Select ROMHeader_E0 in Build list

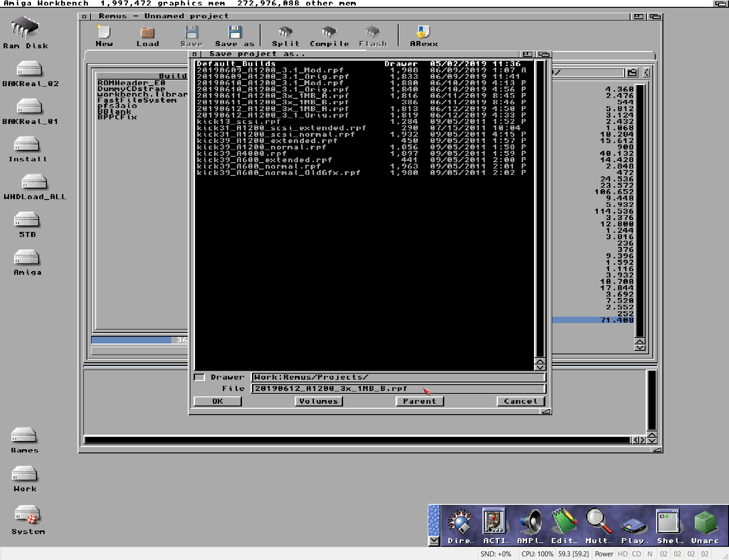[x=131, y=83]
